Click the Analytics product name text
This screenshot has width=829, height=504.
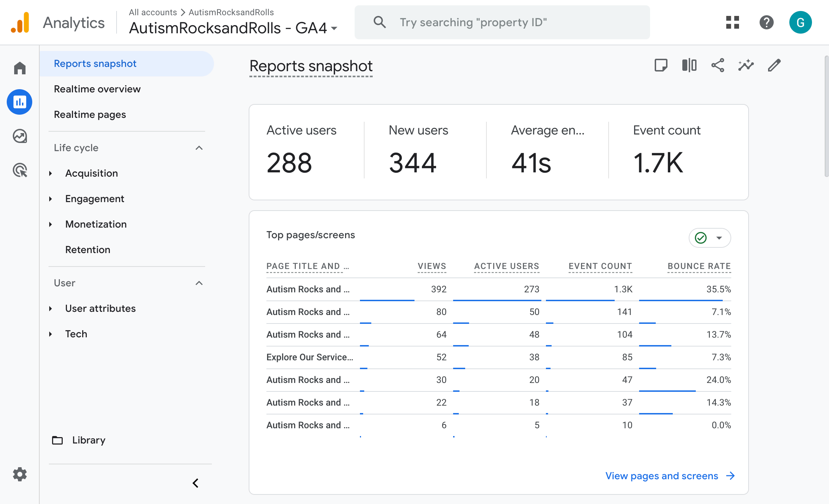click(x=74, y=23)
